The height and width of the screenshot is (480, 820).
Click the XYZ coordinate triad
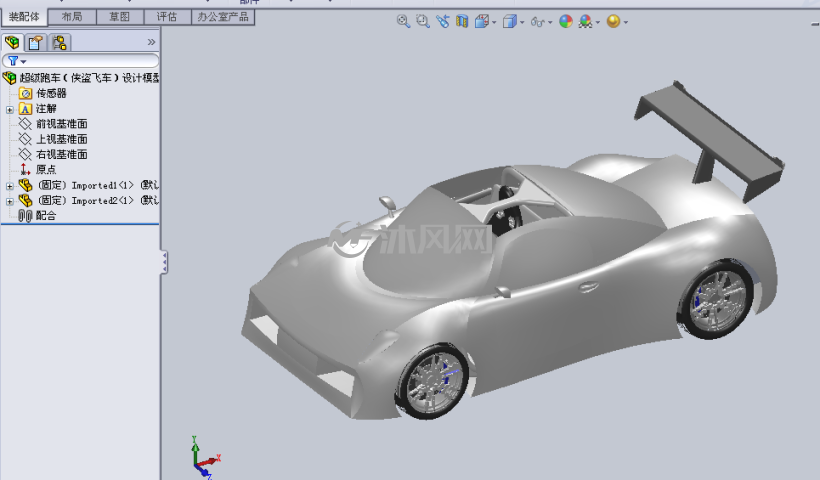(x=205, y=458)
